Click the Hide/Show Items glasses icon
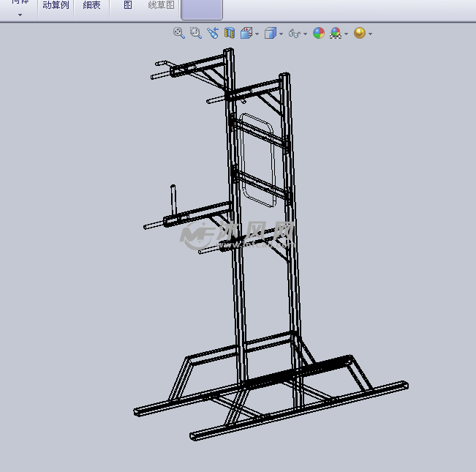The image size is (476, 472). pos(295,33)
